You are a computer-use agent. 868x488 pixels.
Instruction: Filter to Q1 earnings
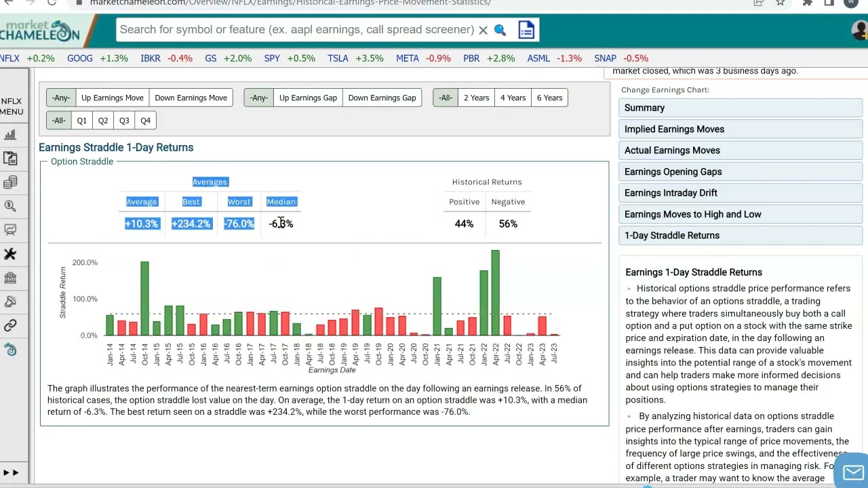point(81,121)
